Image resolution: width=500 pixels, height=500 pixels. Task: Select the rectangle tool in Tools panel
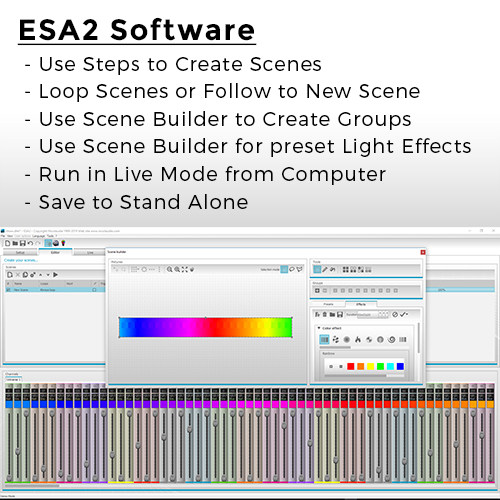(317, 269)
